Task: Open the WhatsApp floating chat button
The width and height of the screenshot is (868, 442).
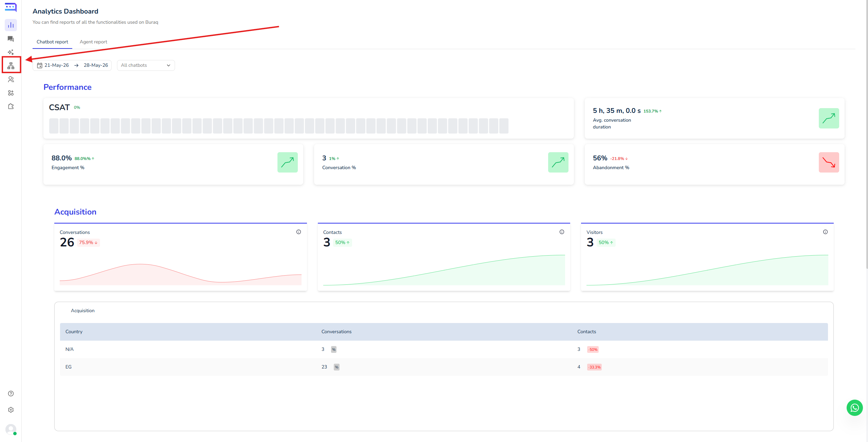Action: click(x=854, y=408)
